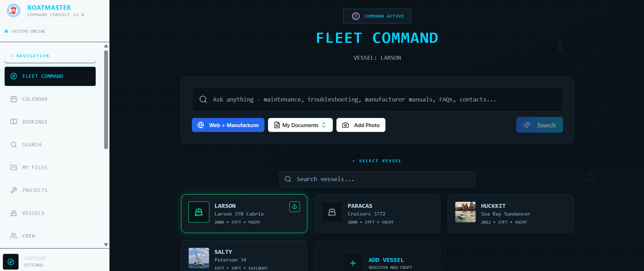Open Crew via the people icon
Image resolution: width=644 pixels, height=271 pixels.
(14, 236)
